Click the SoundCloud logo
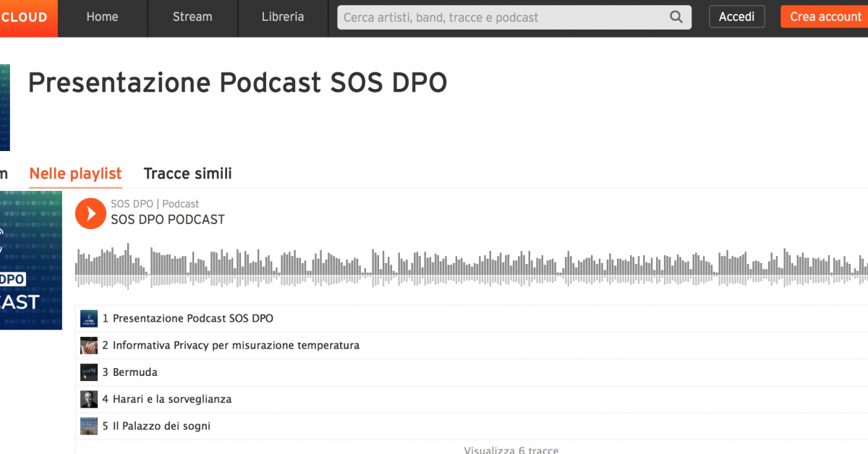This screenshot has width=868, height=454. [x=27, y=17]
